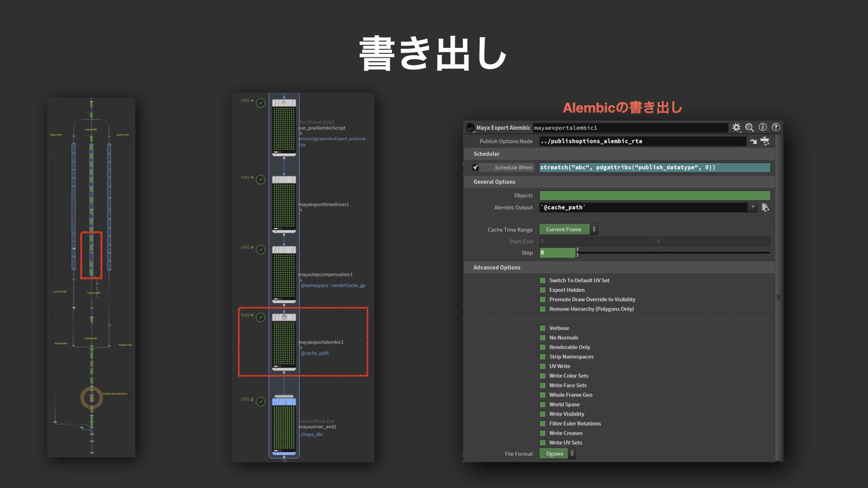Toggle Filter Euler Rotations checkbox
The height and width of the screenshot is (488, 868).
pyautogui.click(x=542, y=423)
